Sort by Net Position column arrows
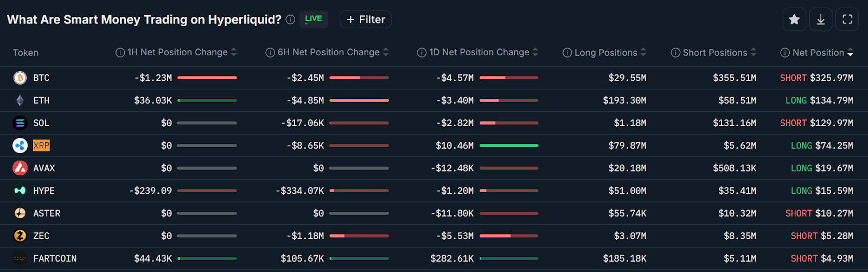This screenshot has width=868, height=272. coord(850,53)
